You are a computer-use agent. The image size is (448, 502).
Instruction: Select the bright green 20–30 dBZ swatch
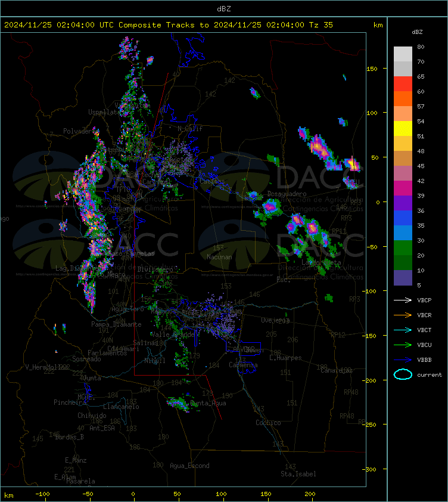403,247
